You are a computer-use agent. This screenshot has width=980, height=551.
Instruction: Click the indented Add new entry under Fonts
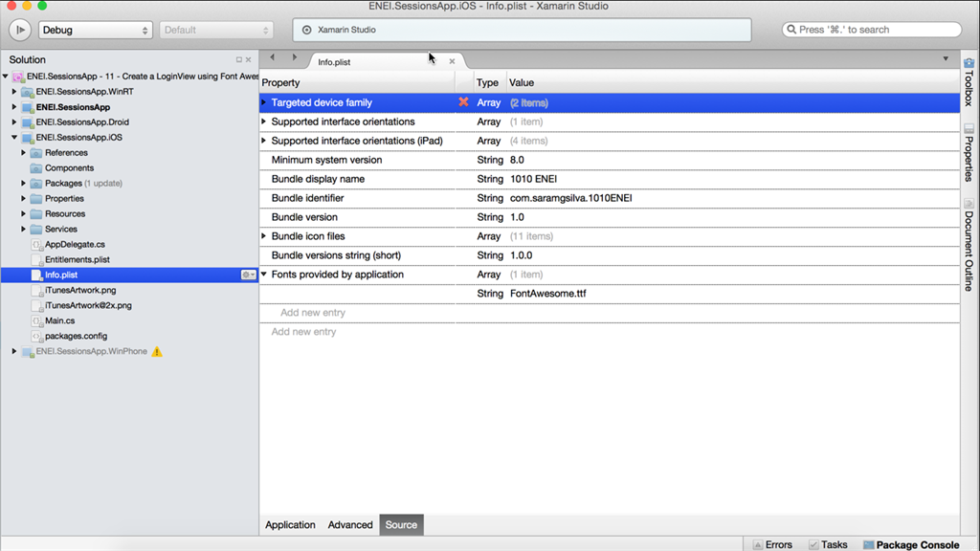[x=313, y=313]
